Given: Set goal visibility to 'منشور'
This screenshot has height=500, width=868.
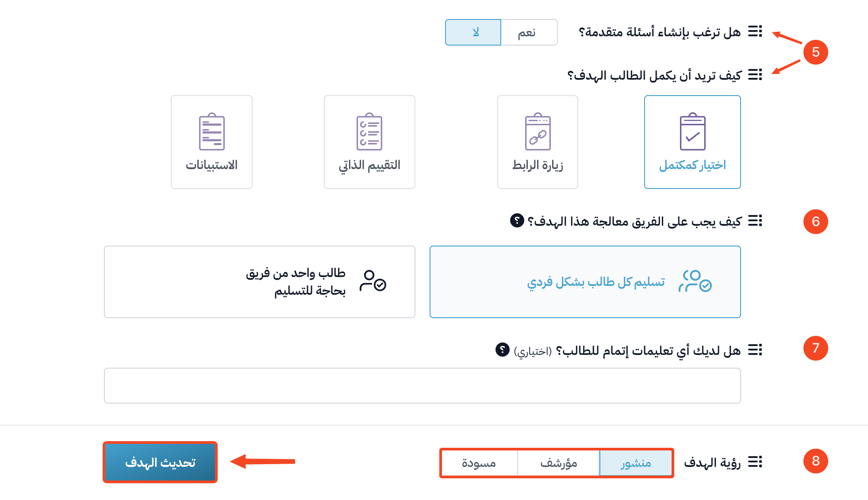Looking at the screenshot, I should [635, 463].
